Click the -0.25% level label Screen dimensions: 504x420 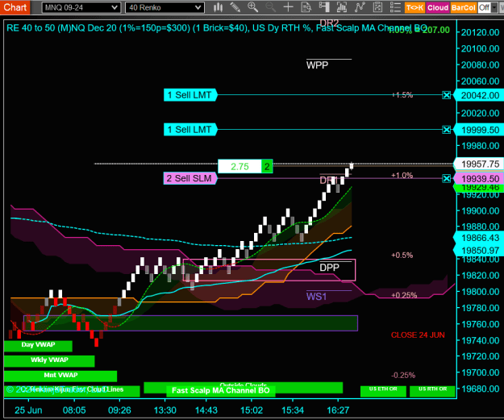(x=403, y=375)
